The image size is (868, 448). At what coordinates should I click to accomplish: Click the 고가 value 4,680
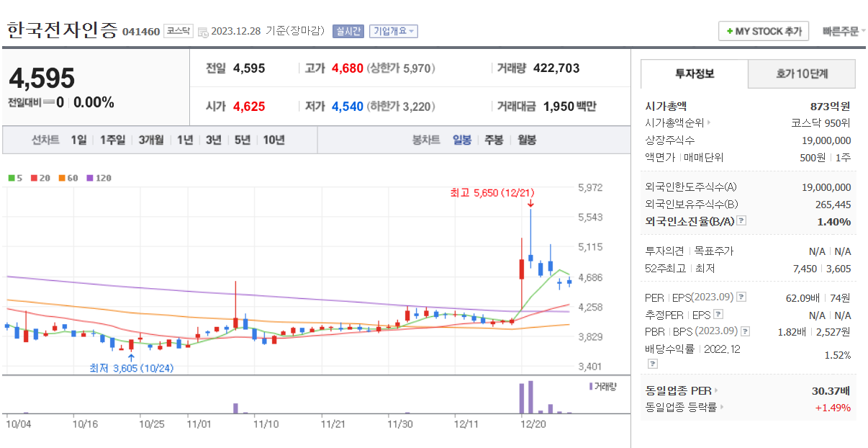click(x=348, y=68)
